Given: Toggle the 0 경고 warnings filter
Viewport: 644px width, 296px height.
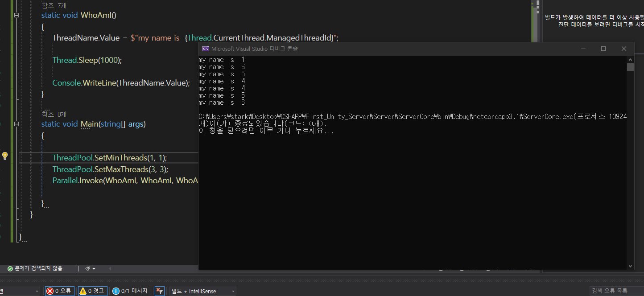Looking at the screenshot, I should tap(93, 291).
